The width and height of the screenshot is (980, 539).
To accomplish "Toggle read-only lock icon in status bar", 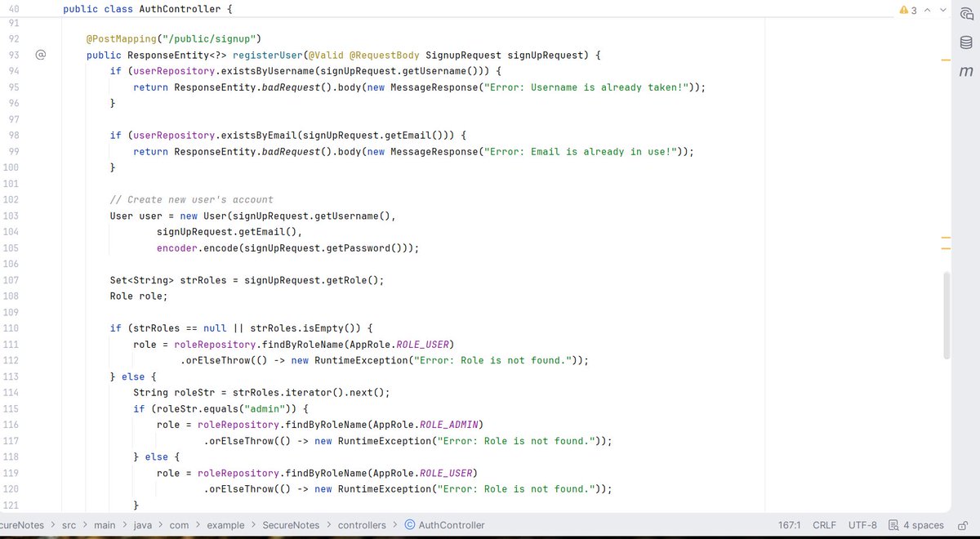I will point(963,525).
